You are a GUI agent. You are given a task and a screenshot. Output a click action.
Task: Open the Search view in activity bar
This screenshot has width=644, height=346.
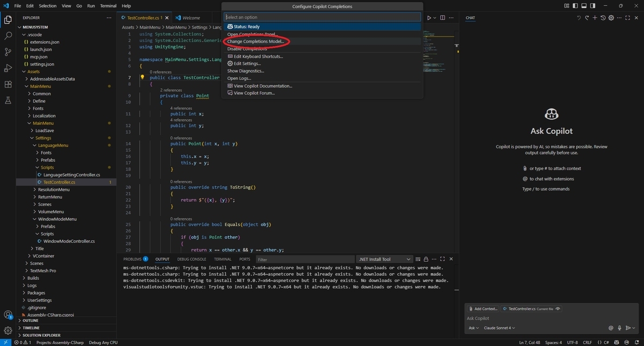8,36
